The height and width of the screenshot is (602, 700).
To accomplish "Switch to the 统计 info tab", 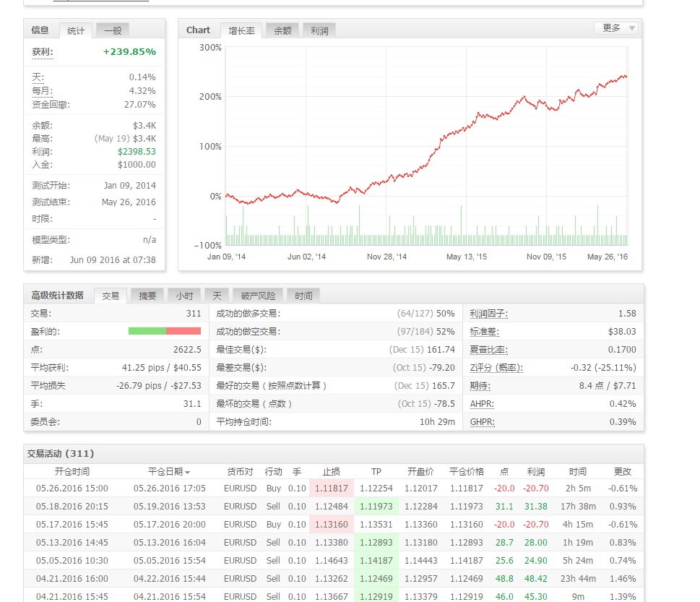I will pyautogui.click(x=75, y=30).
